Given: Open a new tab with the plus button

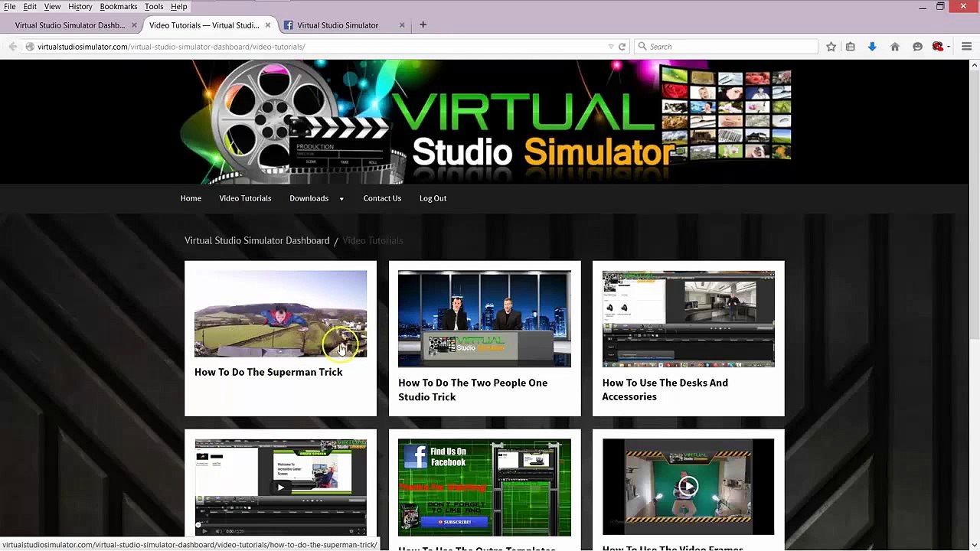Looking at the screenshot, I should point(423,24).
